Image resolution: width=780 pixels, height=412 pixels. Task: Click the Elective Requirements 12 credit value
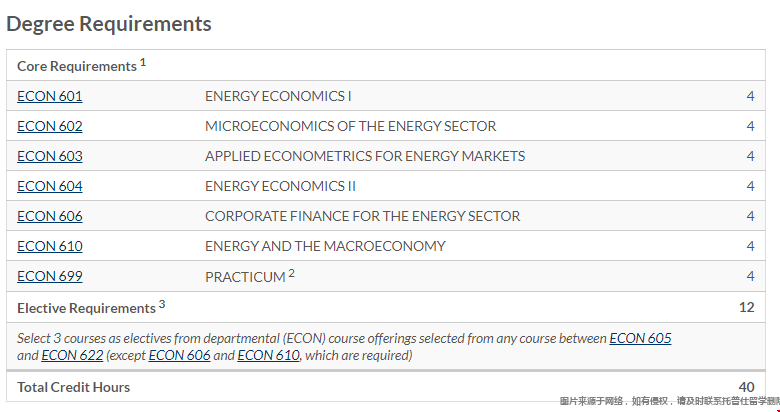click(747, 308)
